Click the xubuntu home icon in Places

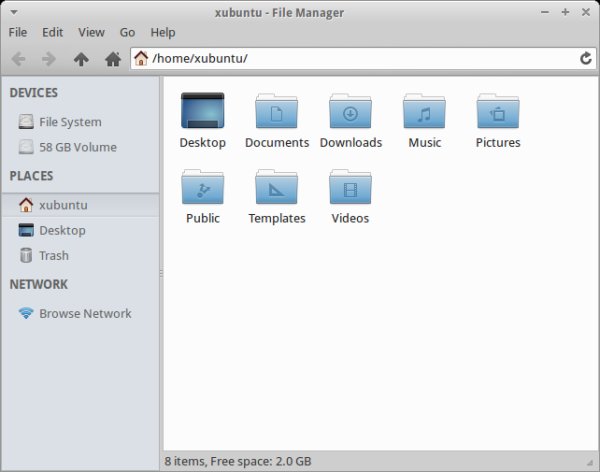pos(26,205)
